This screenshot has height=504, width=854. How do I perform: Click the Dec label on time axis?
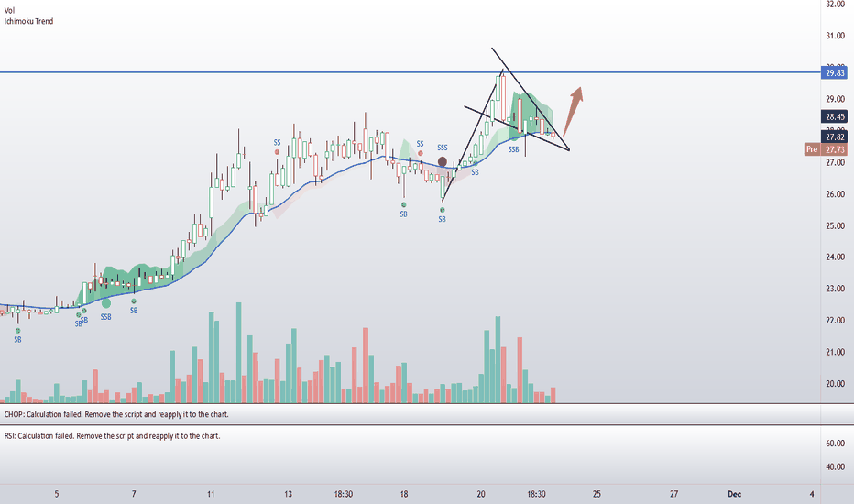coord(734,494)
